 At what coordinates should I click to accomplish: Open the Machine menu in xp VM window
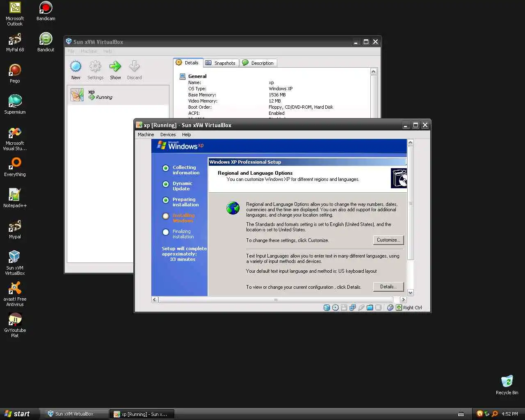pos(146,135)
